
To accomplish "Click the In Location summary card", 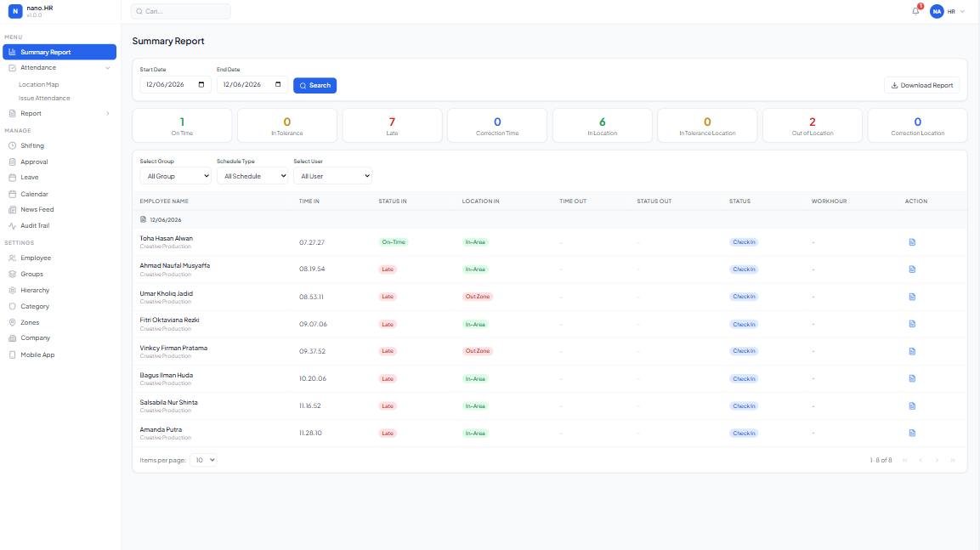I will pyautogui.click(x=603, y=126).
